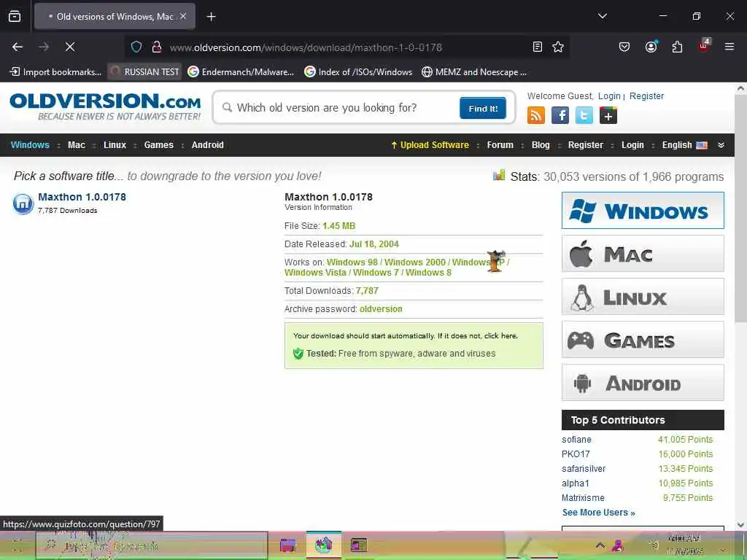747x560 pixels.
Task: Open Firefox application menu
Action: coord(729,47)
